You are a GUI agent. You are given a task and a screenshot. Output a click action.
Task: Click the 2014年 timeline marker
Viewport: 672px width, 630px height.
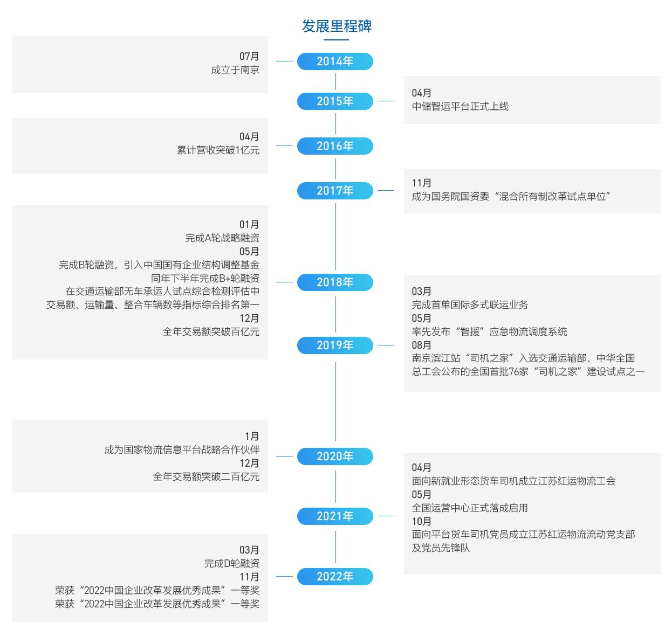point(335,61)
